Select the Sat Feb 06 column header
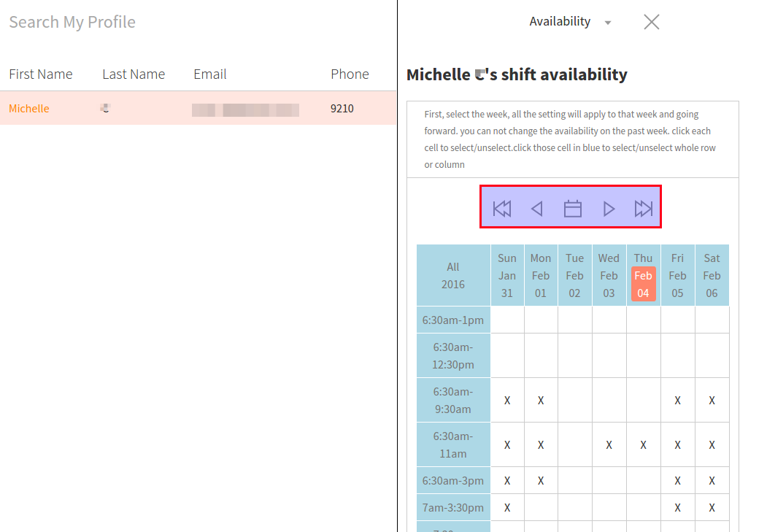This screenshot has height=532, width=767. [x=712, y=276]
